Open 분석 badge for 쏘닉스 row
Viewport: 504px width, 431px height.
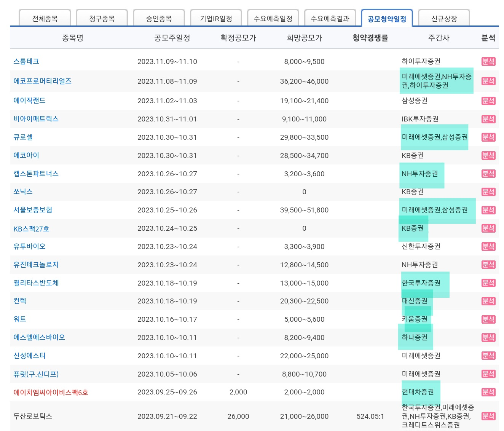tap(488, 192)
